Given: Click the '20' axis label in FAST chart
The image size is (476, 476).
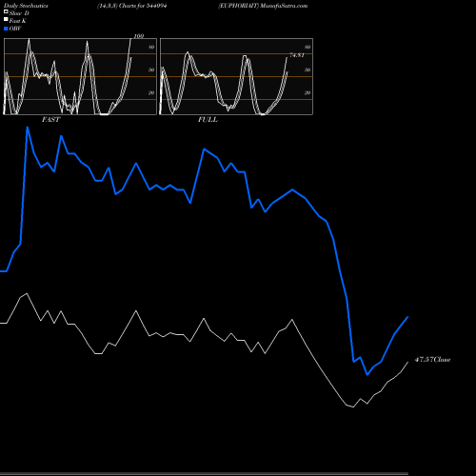Looking at the screenshot, I should coord(151,92).
